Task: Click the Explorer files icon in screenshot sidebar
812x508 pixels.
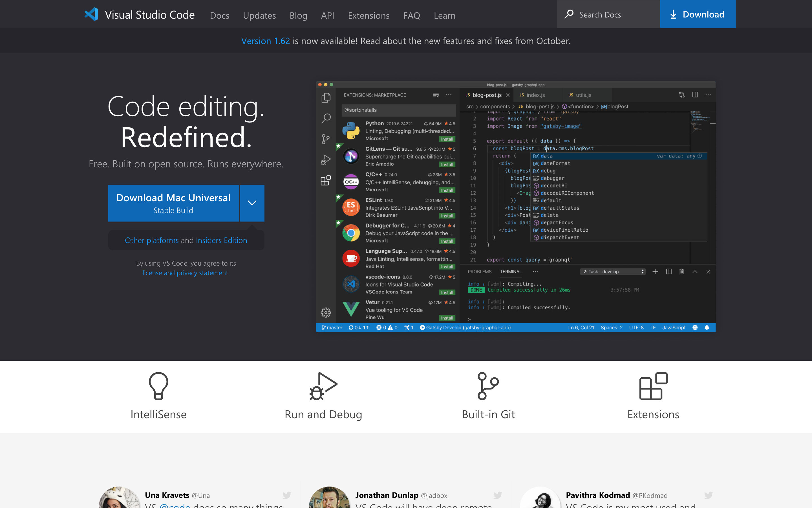Action: [326, 98]
